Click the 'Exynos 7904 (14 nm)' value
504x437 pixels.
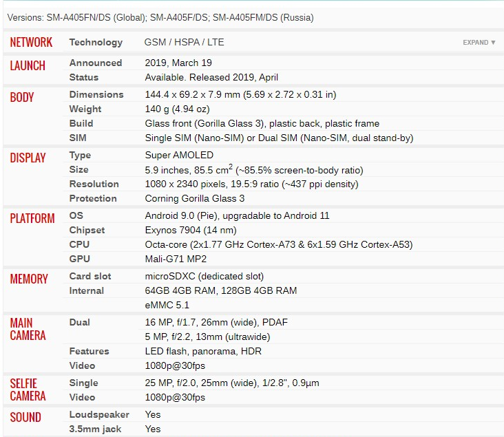pyautogui.click(x=191, y=230)
